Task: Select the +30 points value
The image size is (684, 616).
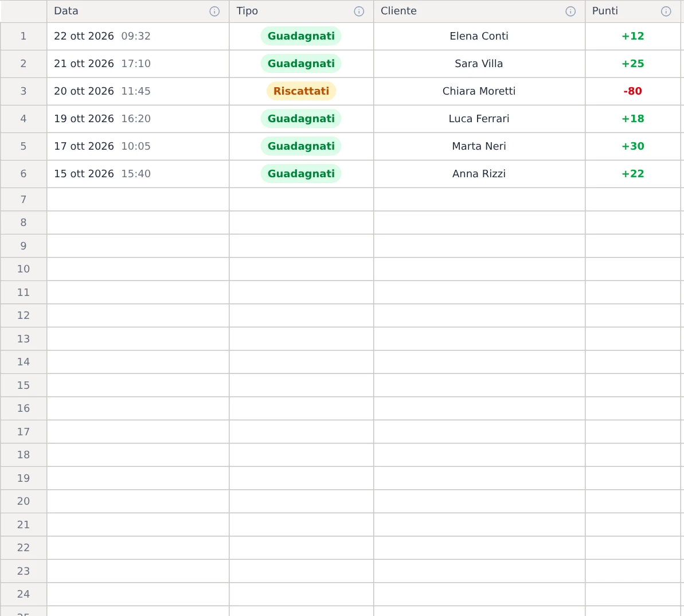Action: click(x=632, y=146)
